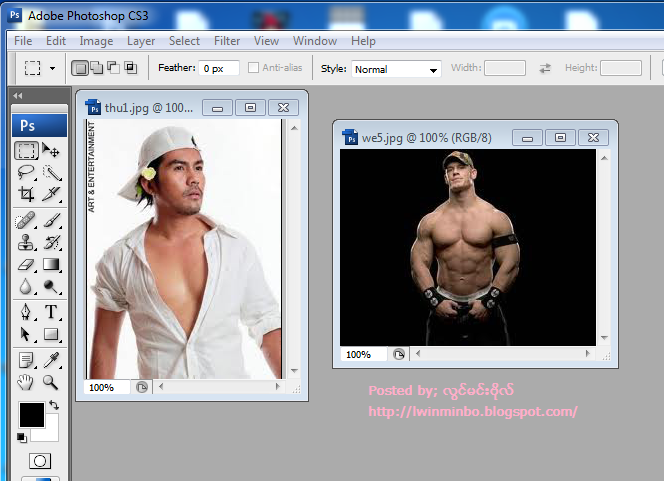Select the Gradient tool
Viewport: 664px width, 481px height.
(51, 265)
